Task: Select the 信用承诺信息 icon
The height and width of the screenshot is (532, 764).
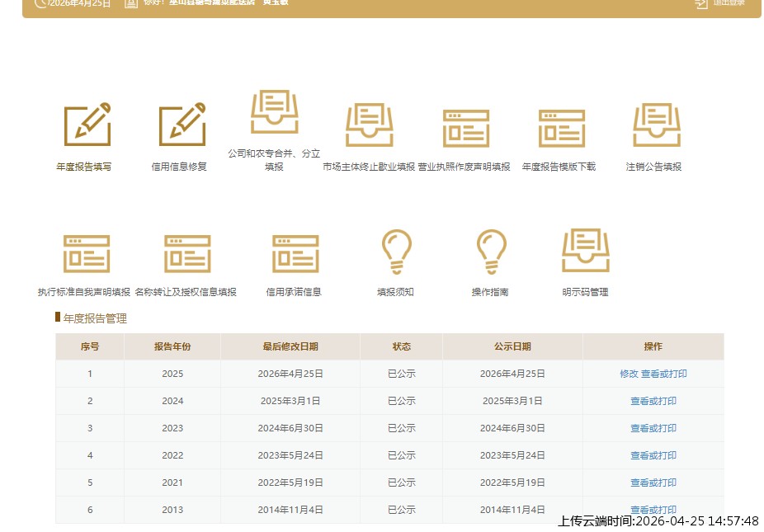Action: [x=295, y=253]
